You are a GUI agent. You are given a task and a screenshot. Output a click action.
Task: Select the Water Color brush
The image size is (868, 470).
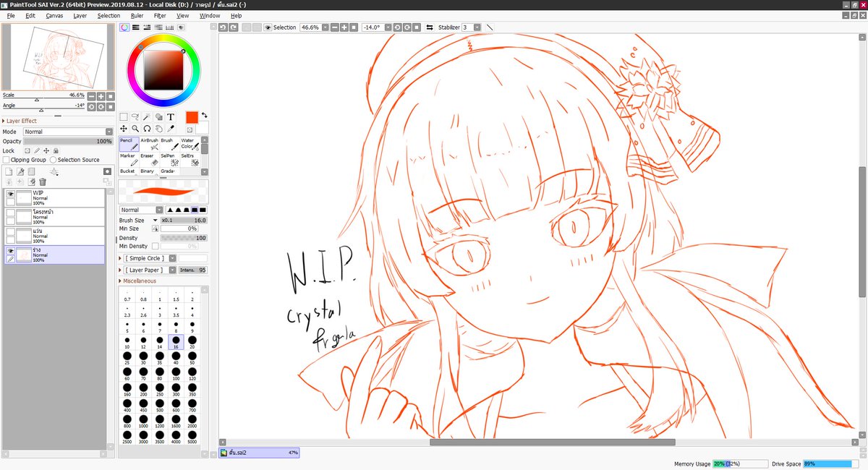tap(189, 144)
